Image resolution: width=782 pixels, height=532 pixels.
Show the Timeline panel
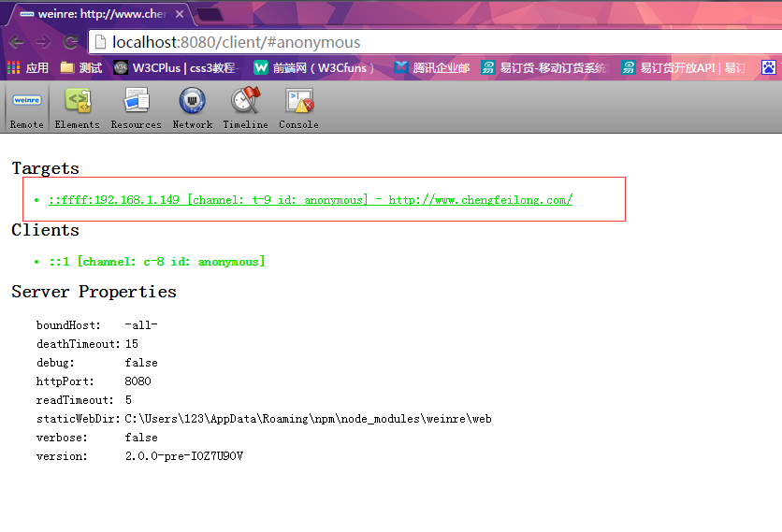[245, 108]
